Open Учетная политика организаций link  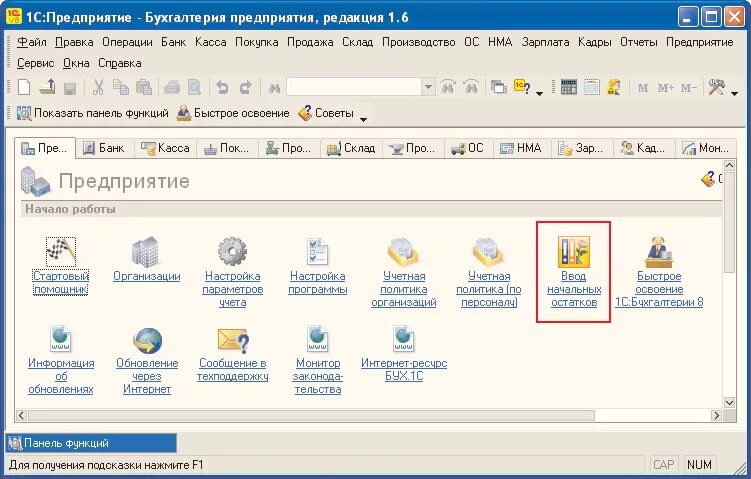click(404, 289)
